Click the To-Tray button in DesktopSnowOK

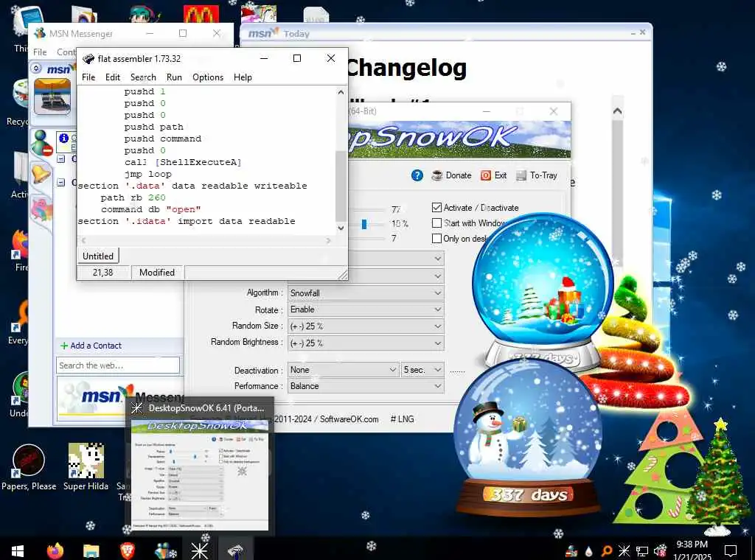[537, 175]
